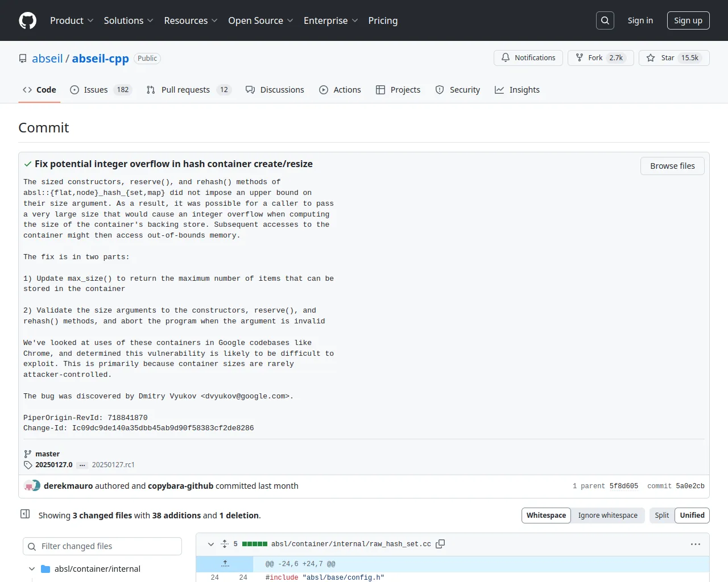This screenshot has width=728, height=582.
Task: Open the GitHub homepage logo
Action: tap(27, 20)
